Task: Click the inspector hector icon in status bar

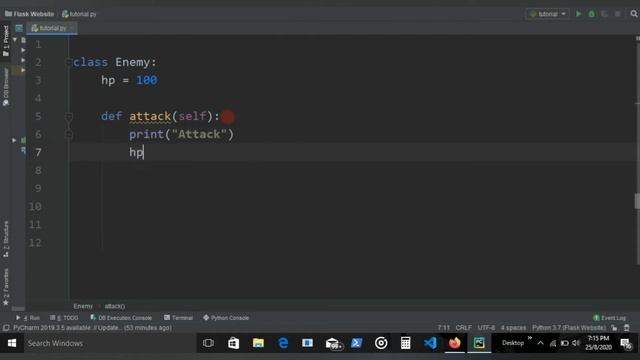Action: tap(627, 328)
